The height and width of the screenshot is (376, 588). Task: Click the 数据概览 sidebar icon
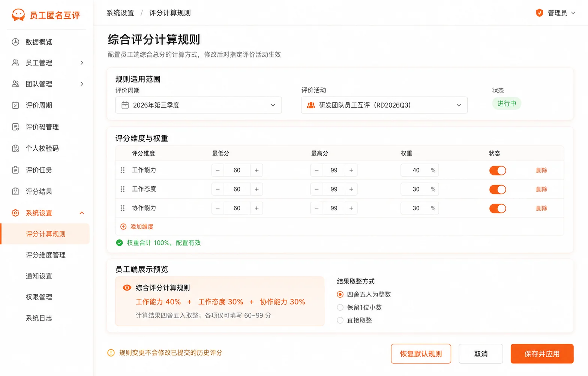click(15, 42)
